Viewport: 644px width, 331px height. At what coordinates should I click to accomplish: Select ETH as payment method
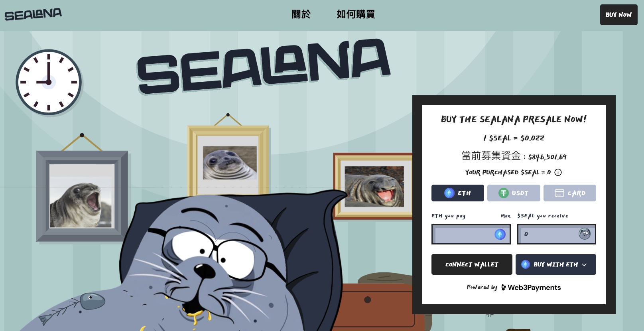click(458, 193)
